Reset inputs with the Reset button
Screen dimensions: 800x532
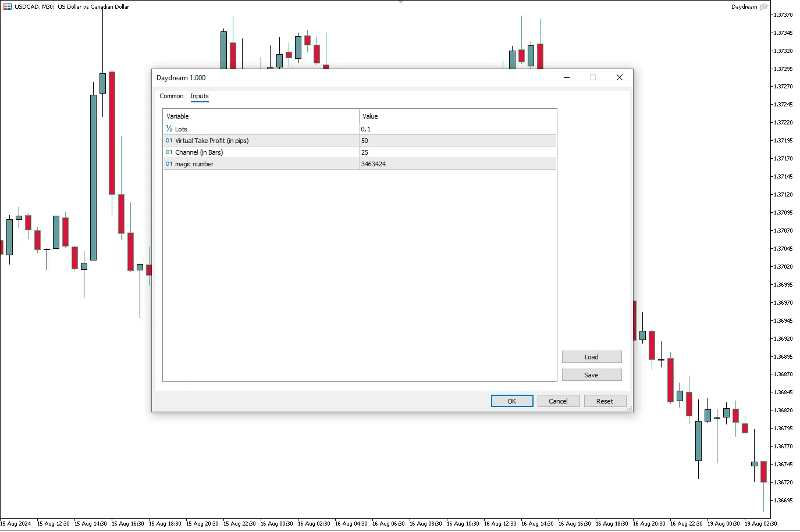point(605,401)
